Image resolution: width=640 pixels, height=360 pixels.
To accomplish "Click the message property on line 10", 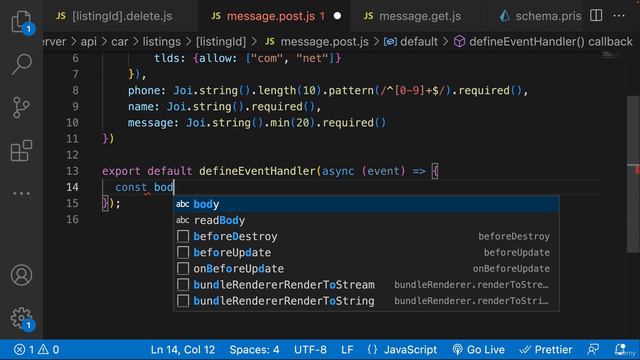I will point(151,123).
